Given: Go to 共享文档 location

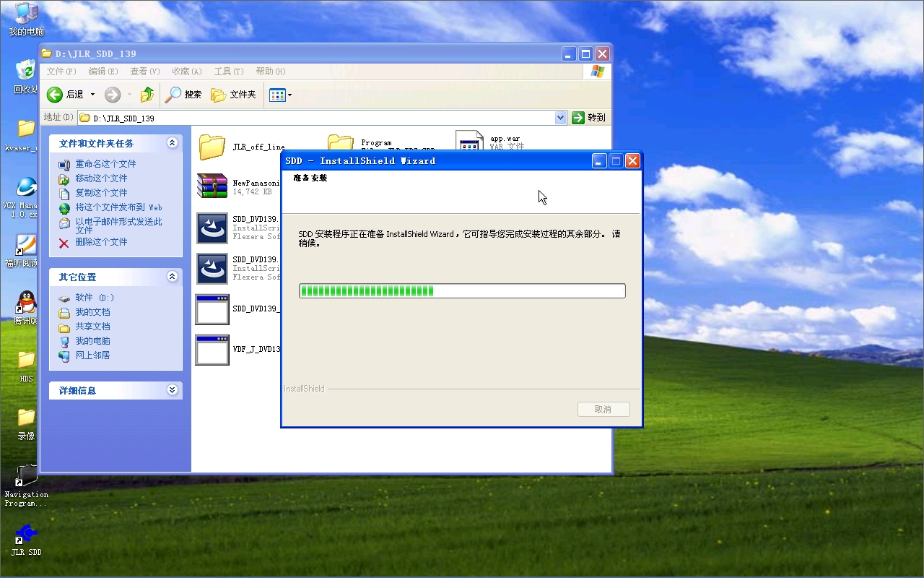Looking at the screenshot, I should pyautogui.click(x=92, y=327).
